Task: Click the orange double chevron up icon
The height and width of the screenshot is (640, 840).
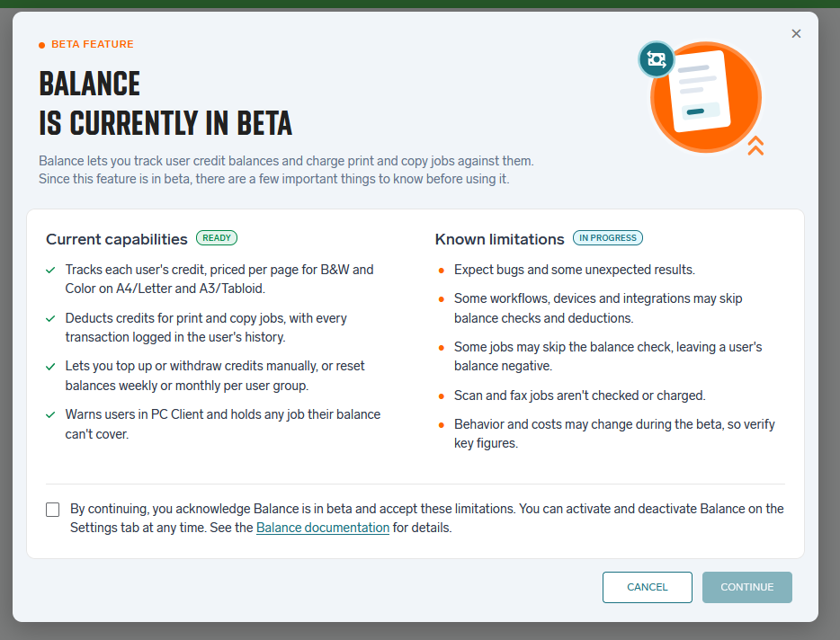Action: tap(755, 146)
